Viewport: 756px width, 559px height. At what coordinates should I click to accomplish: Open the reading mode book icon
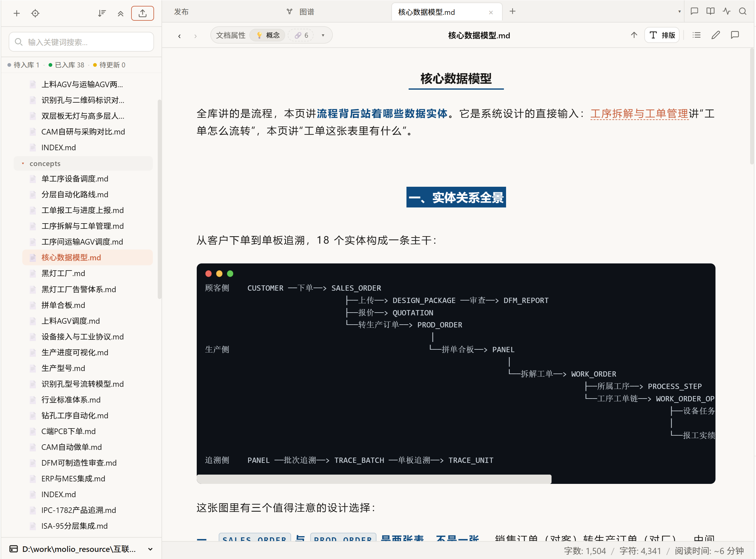point(710,11)
